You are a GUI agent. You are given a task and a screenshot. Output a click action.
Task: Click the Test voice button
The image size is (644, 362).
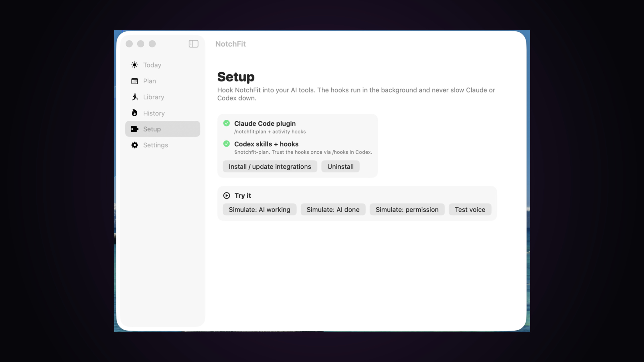tap(470, 209)
